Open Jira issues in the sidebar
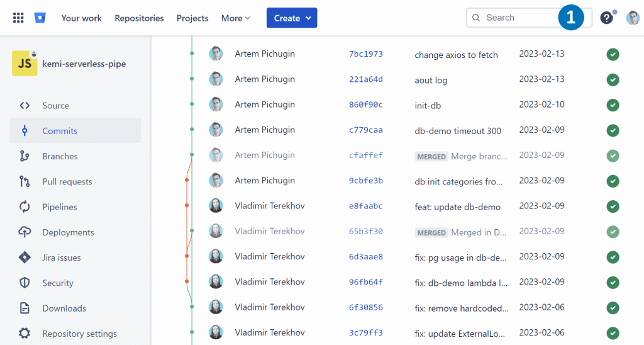This screenshot has width=644, height=345. tap(61, 257)
